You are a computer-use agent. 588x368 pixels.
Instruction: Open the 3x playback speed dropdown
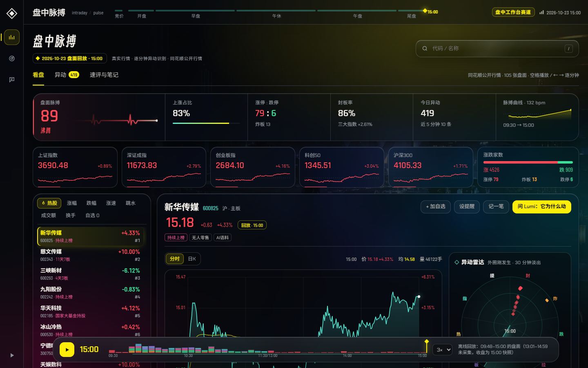coord(442,350)
